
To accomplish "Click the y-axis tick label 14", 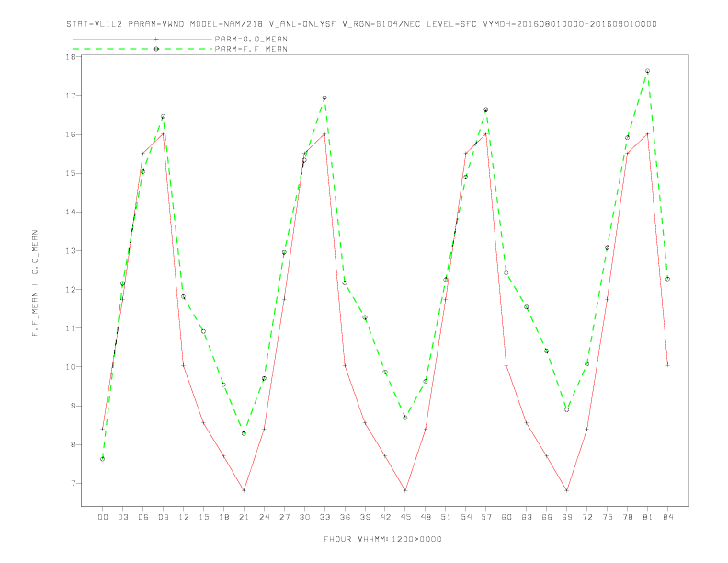I will (x=71, y=212).
